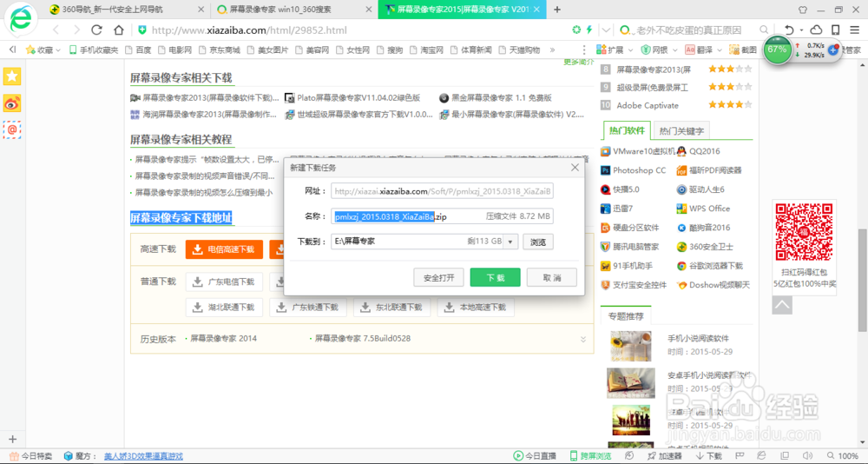Expand the address bar history dropdown arrow
This screenshot has width=868, height=464.
(607, 30)
